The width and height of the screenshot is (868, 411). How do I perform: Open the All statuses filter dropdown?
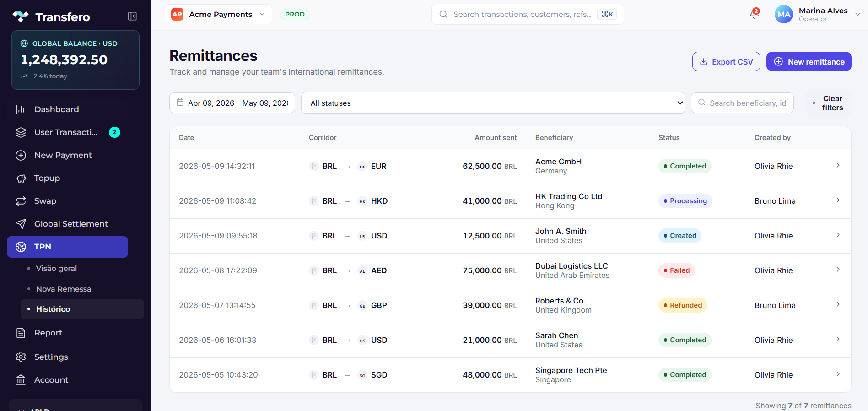click(x=493, y=103)
